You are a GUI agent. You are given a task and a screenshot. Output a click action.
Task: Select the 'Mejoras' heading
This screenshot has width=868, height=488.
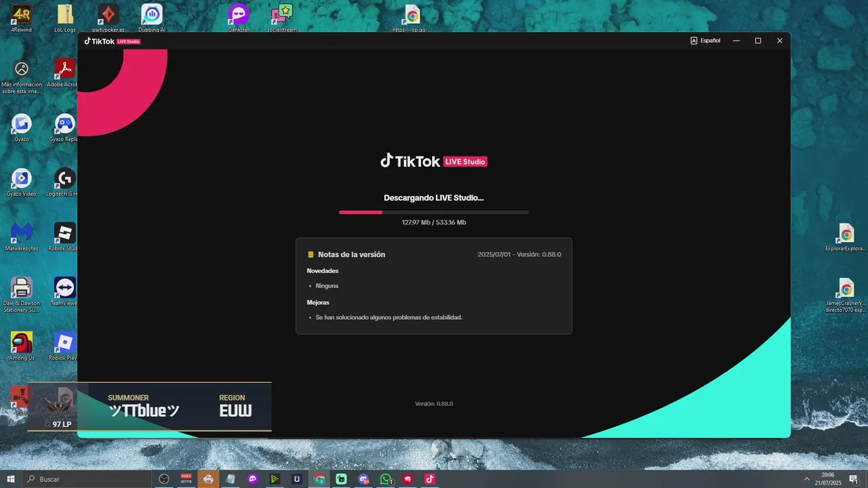tap(318, 303)
